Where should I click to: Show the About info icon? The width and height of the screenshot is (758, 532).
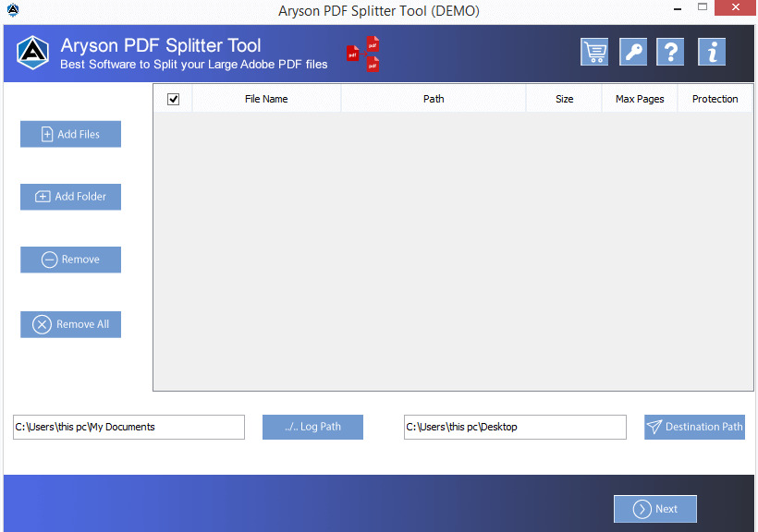pos(712,52)
